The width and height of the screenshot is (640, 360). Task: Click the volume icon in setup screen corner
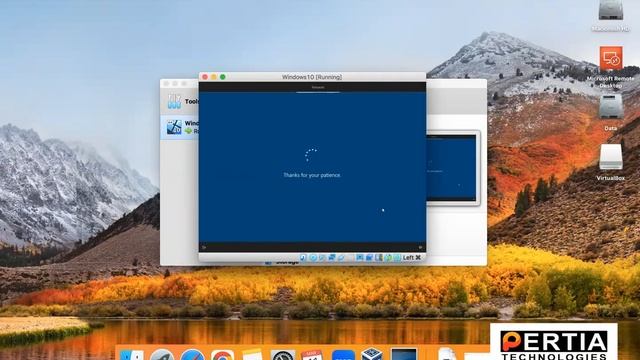click(x=420, y=247)
